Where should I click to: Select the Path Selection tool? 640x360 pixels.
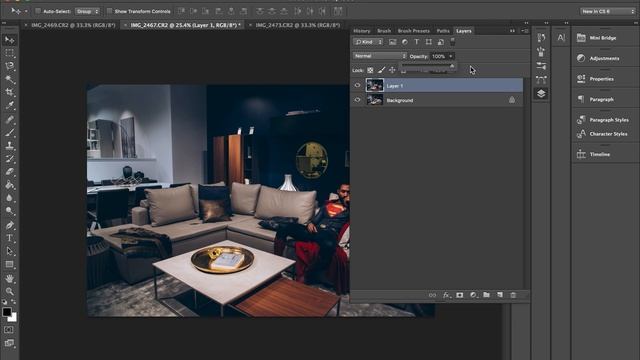(9, 251)
